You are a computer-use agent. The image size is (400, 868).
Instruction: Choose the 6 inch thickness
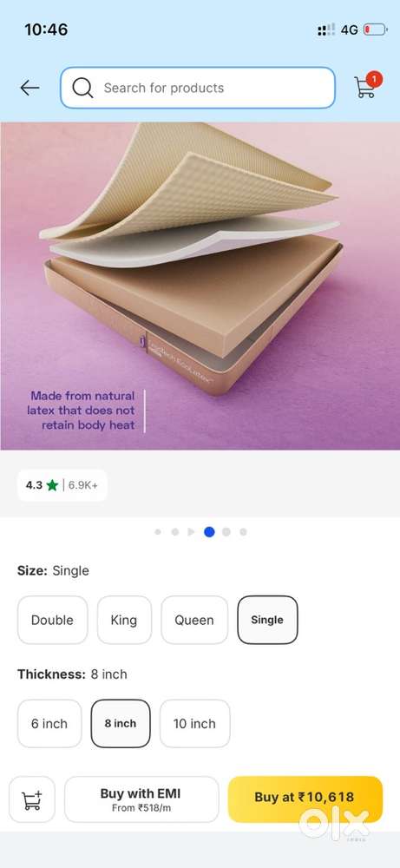coord(49,724)
